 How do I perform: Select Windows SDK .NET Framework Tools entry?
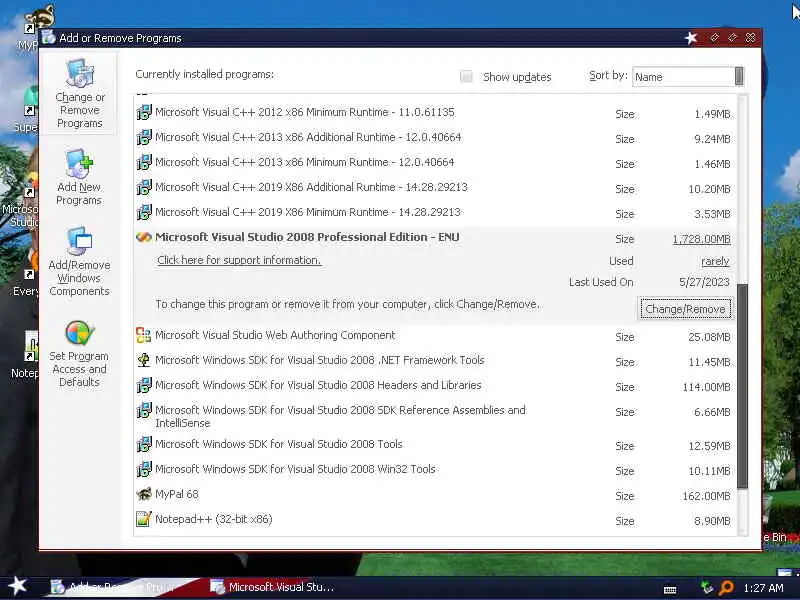coord(435,360)
